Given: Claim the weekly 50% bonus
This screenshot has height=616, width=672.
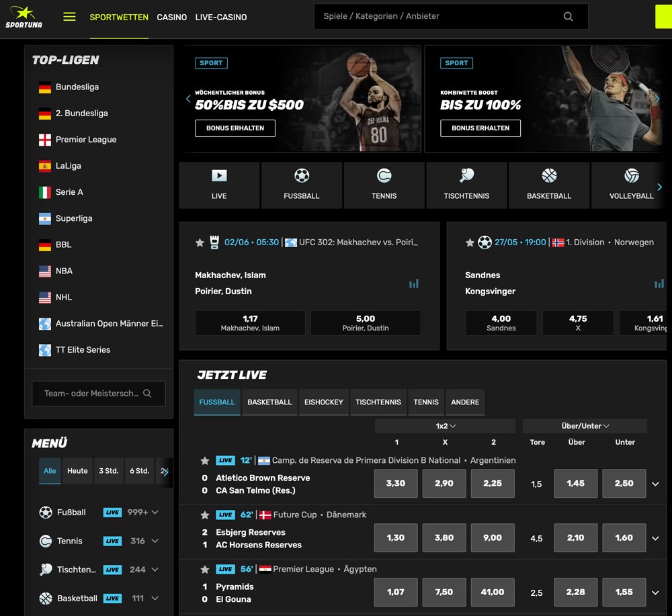Looking at the screenshot, I should pos(235,128).
